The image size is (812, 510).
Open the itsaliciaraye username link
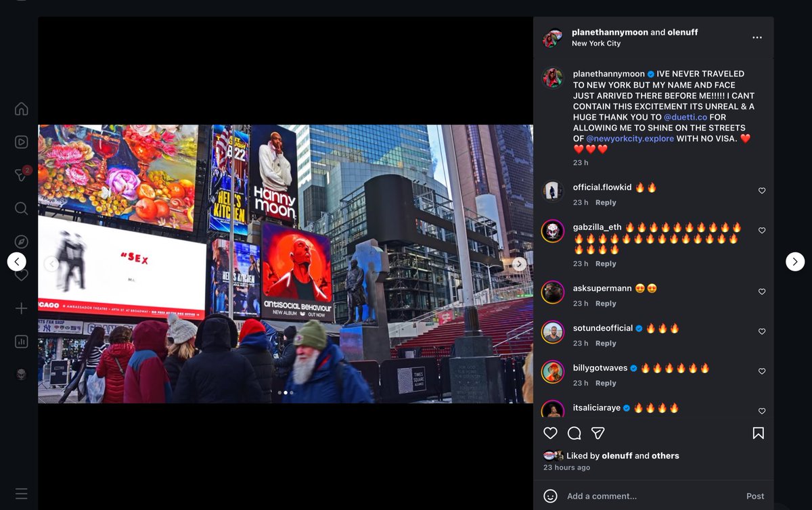coord(597,408)
